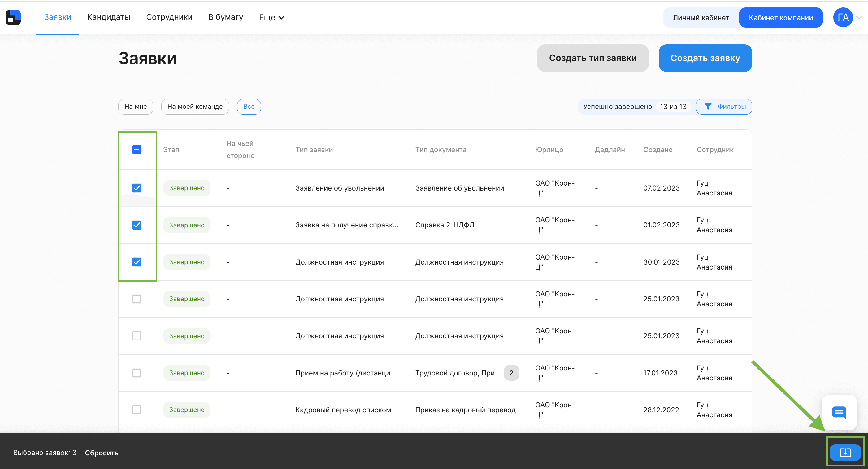This screenshot has height=469, width=868.
Task: Filter by На мне
Action: tap(136, 107)
